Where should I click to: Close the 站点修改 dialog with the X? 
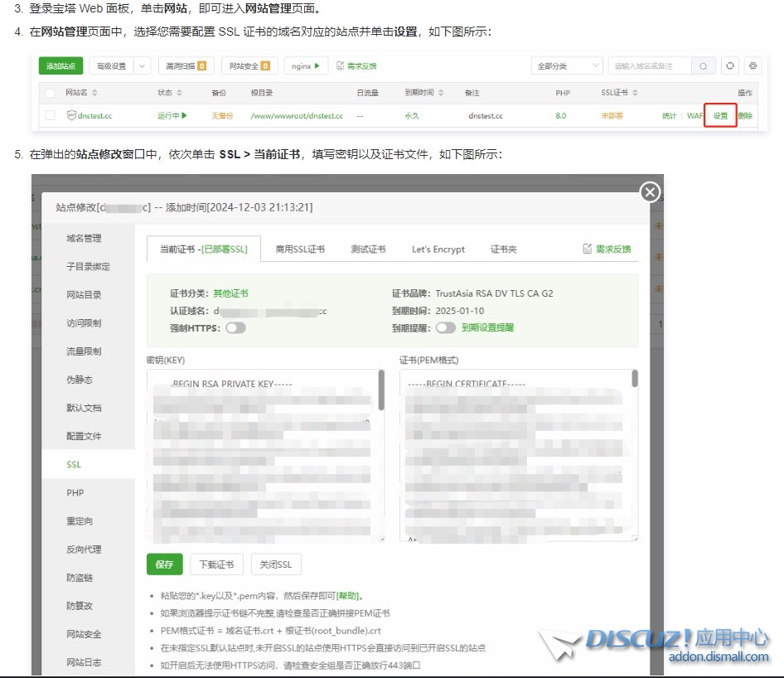650,192
